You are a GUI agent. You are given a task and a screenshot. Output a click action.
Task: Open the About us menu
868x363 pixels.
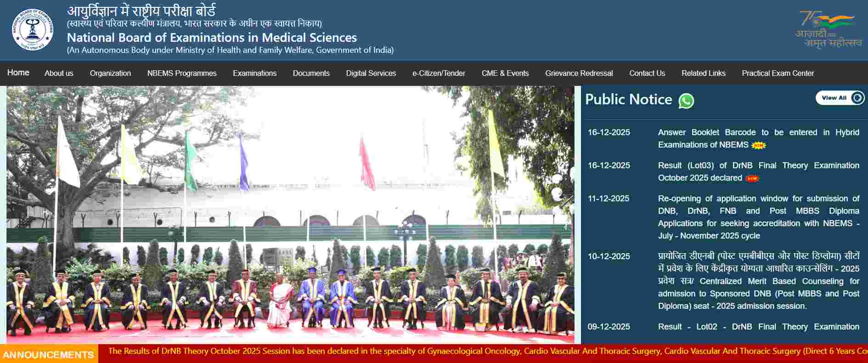tap(59, 73)
